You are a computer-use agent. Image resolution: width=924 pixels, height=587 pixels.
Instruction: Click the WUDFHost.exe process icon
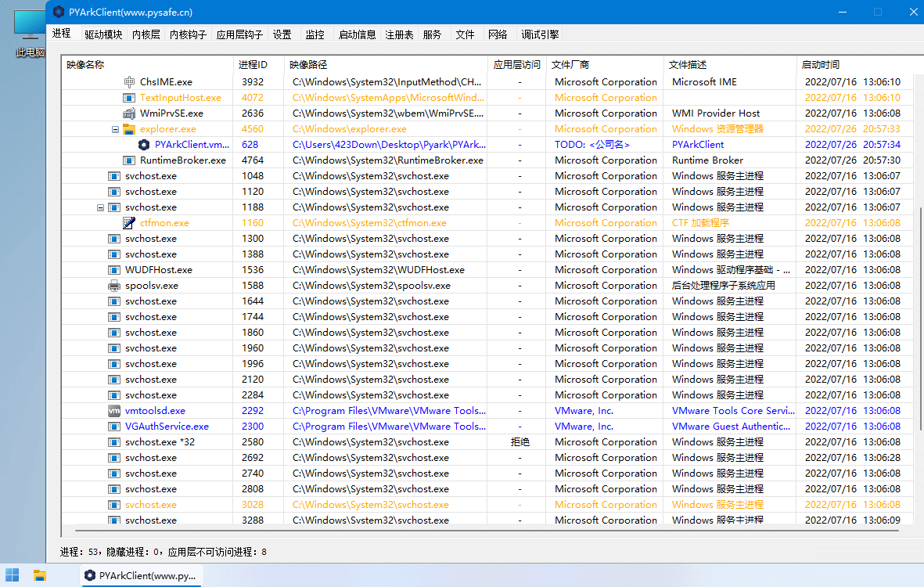[114, 270]
